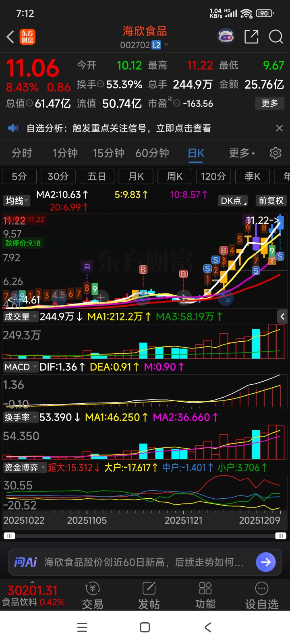Image resolution: width=290 pixels, height=644 pixels.
Task: Open 食品饮料 index 30201.31 ticker
Action: (33, 596)
